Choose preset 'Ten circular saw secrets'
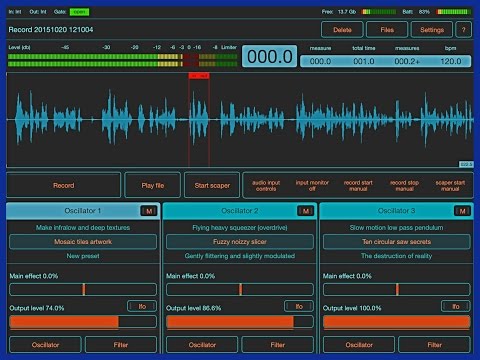Image resolution: width=480 pixels, height=360 pixels. coord(396,242)
